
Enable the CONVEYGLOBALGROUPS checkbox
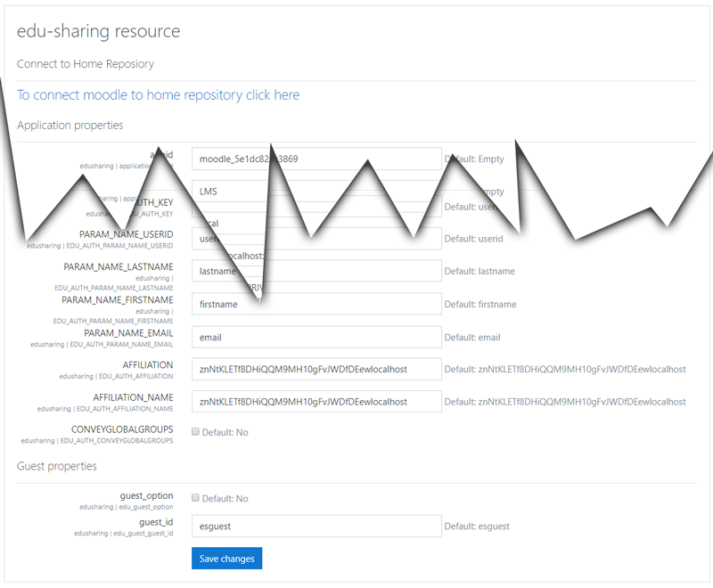point(196,432)
